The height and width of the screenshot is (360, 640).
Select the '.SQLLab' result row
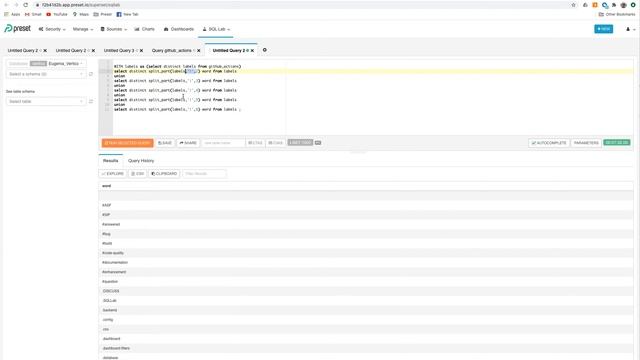click(366, 300)
